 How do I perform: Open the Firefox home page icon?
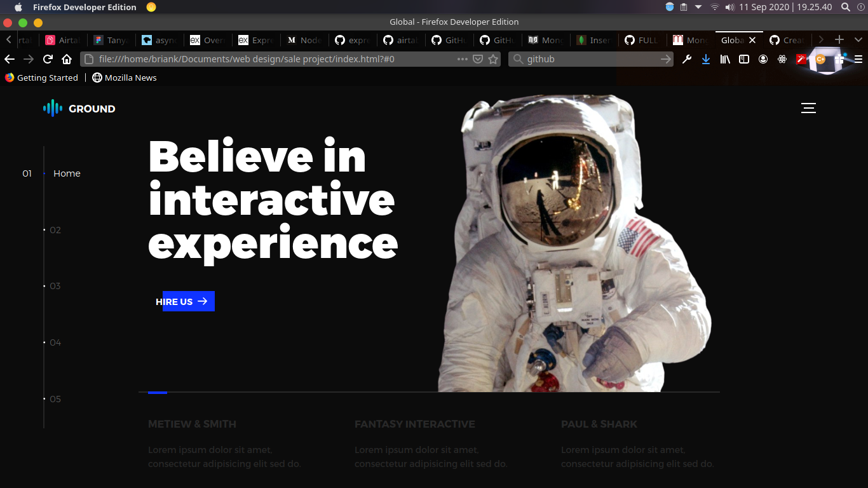(x=67, y=59)
